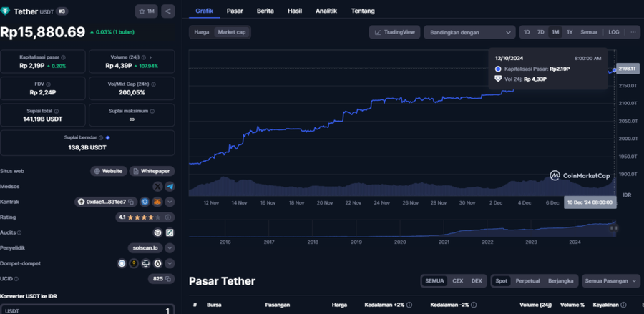Set chart range to 1Y
Screen dimensions: 644x314
pos(570,32)
